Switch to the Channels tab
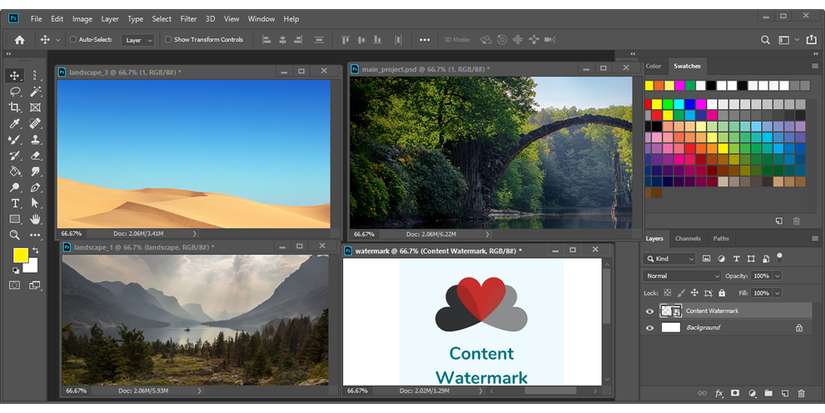 (x=688, y=238)
